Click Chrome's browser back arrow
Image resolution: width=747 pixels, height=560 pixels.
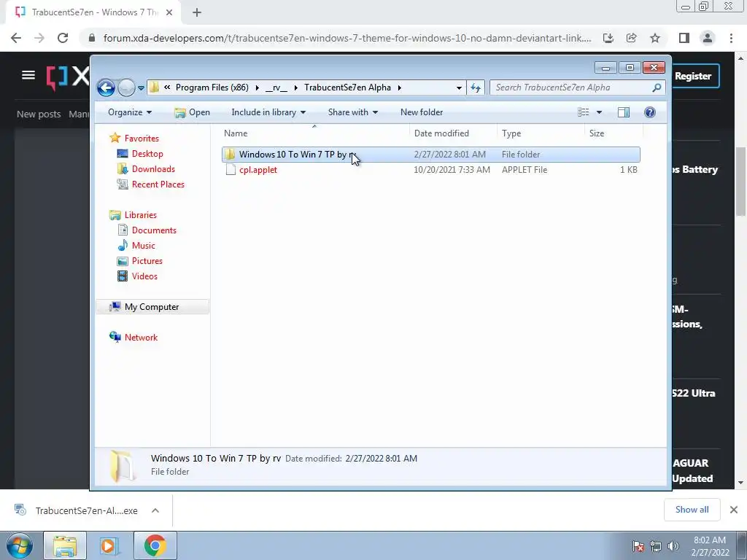pos(16,38)
